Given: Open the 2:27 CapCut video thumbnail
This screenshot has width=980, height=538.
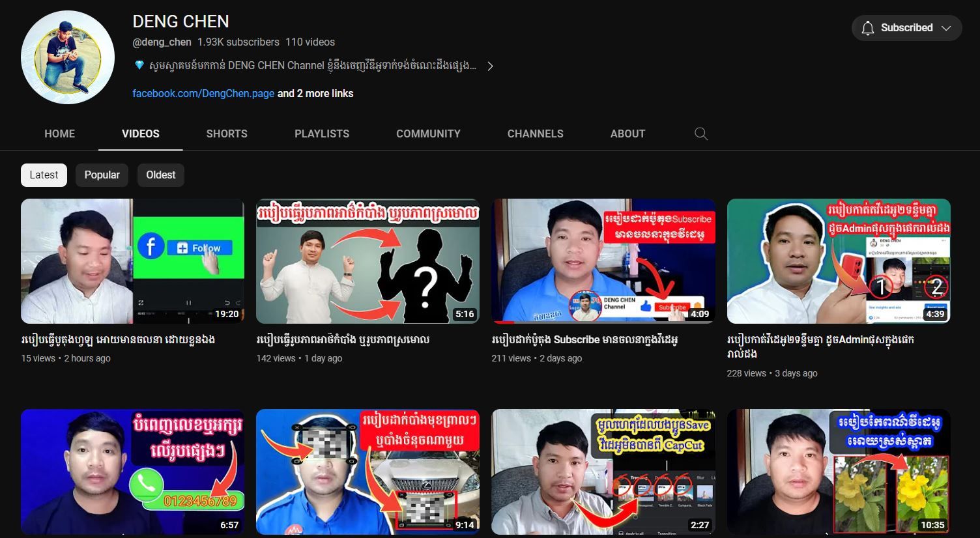Looking at the screenshot, I should tap(603, 472).
